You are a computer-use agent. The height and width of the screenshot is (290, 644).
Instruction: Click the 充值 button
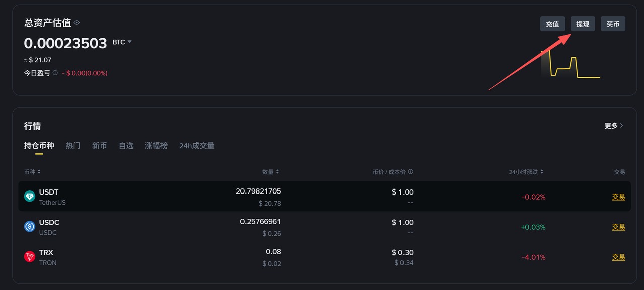(x=552, y=24)
